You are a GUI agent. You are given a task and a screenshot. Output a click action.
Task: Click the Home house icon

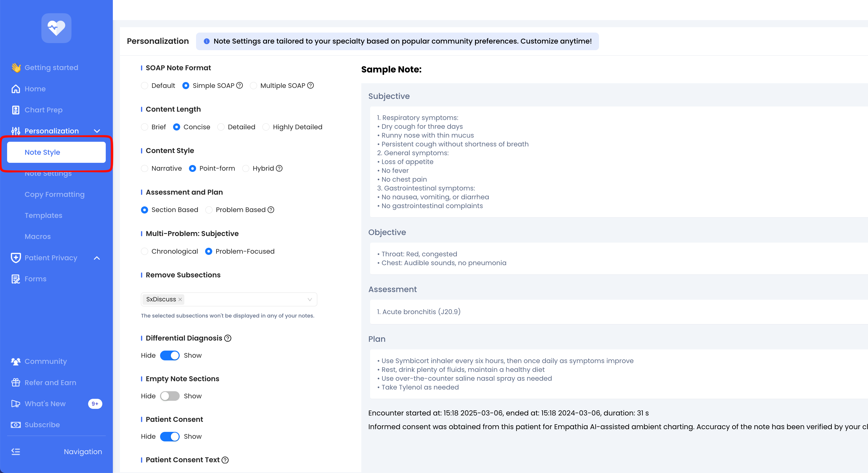click(15, 89)
